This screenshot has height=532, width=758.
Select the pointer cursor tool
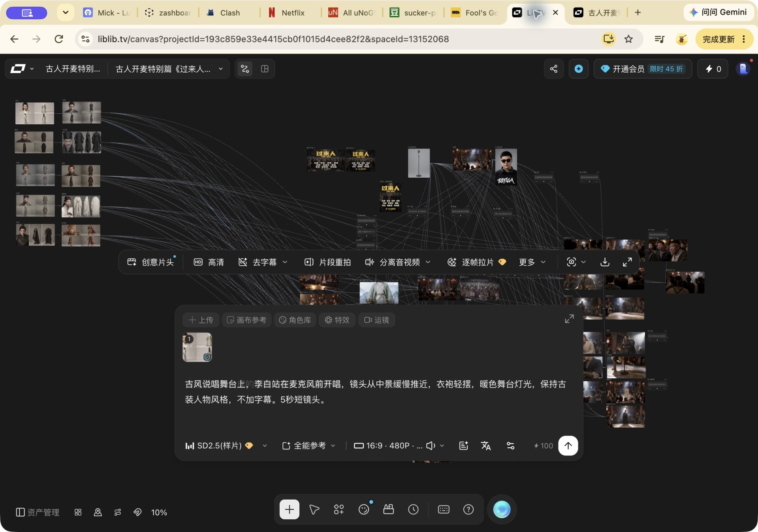(x=314, y=509)
